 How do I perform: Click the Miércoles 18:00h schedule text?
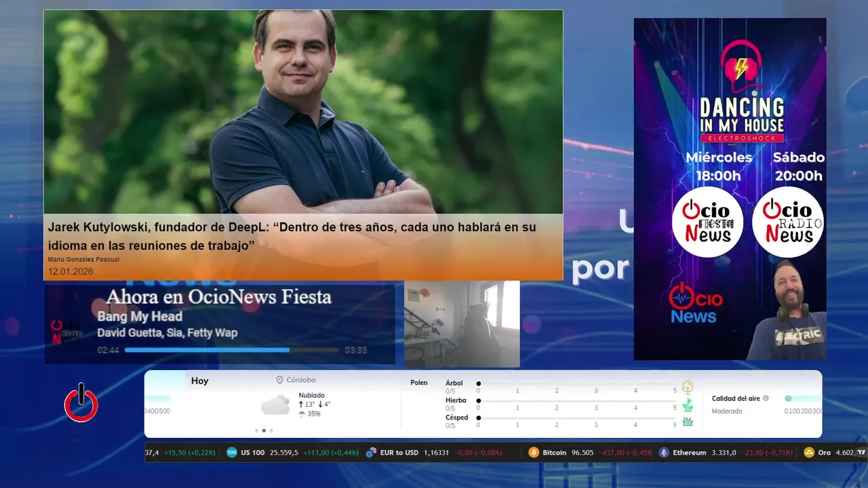pos(718,166)
